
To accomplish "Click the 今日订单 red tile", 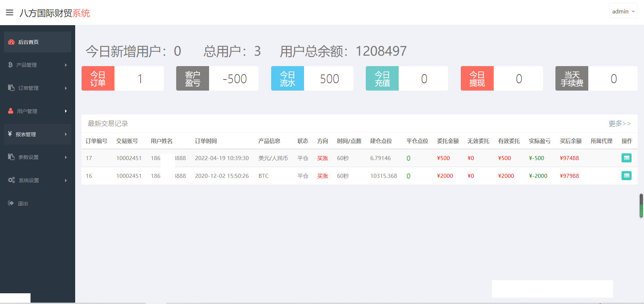I will pyautogui.click(x=98, y=79).
